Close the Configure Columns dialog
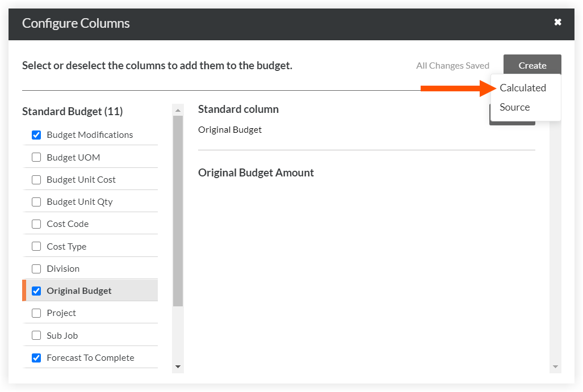 click(x=557, y=22)
